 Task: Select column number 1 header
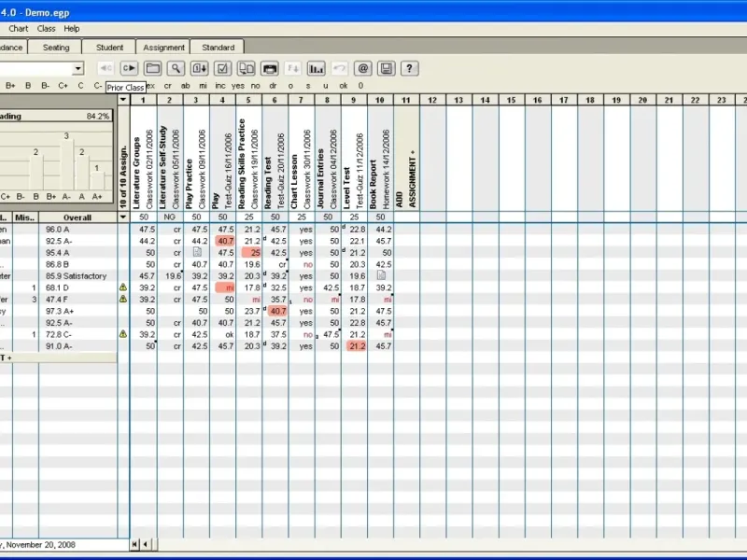143,100
